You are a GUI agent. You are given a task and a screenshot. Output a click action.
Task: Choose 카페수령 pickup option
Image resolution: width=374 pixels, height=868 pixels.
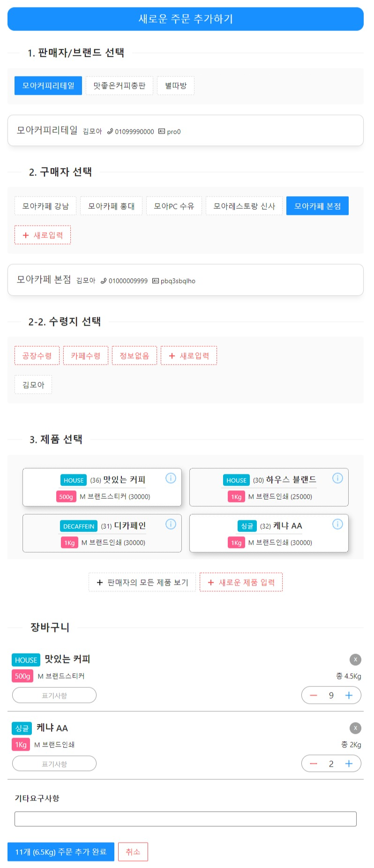[86, 355]
